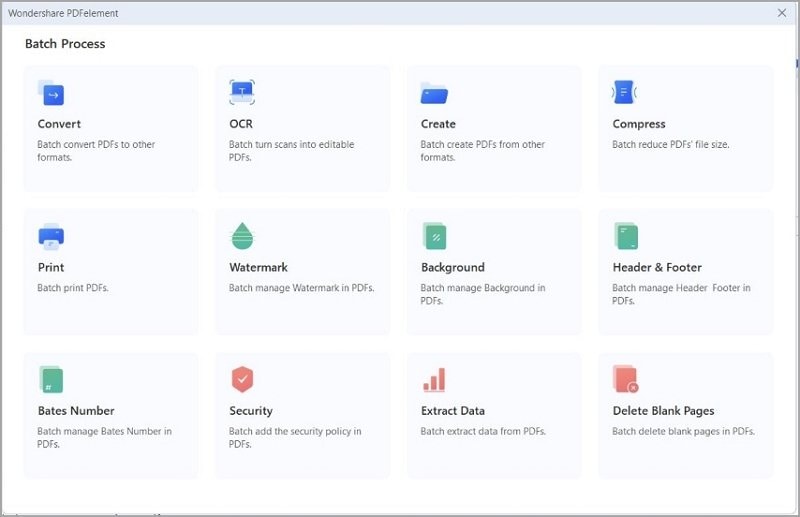Click the Compress file icon
Image resolution: width=800 pixels, height=517 pixels.
click(624, 92)
